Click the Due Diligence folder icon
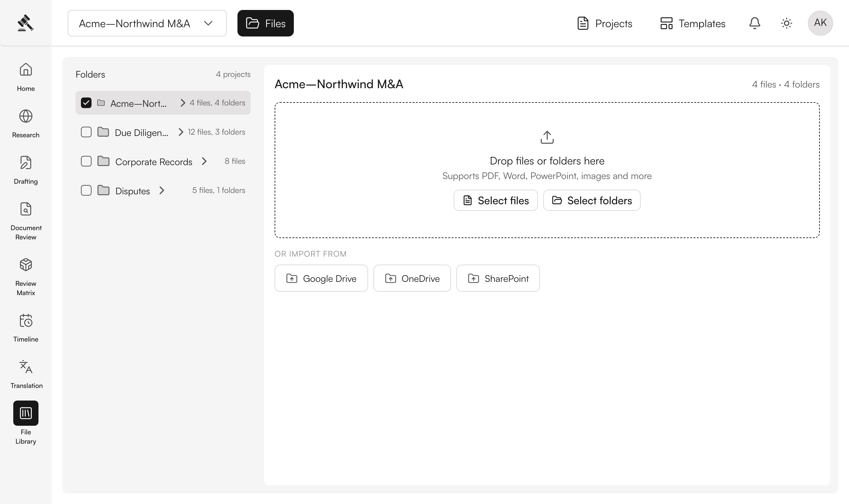This screenshot has width=849, height=504. (x=103, y=132)
